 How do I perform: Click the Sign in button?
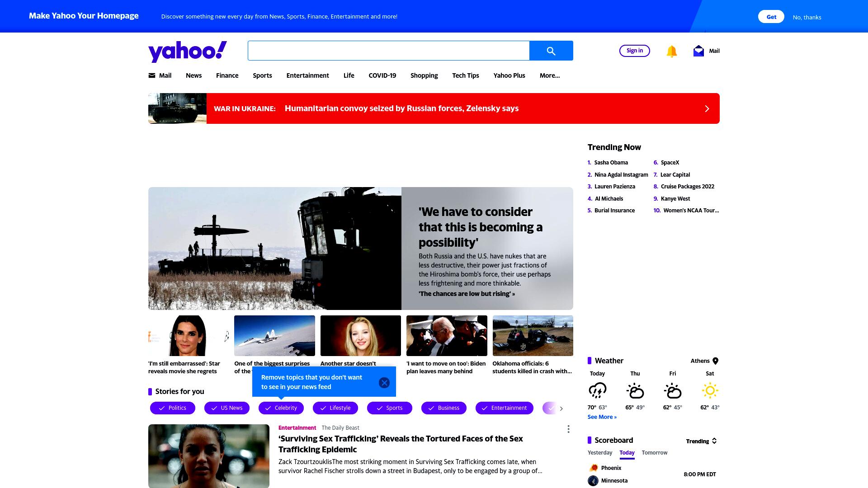(x=635, y=51)
